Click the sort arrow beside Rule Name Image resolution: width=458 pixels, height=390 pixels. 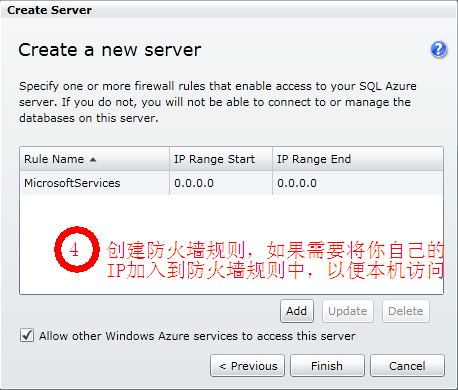click(x=93, y=160)
